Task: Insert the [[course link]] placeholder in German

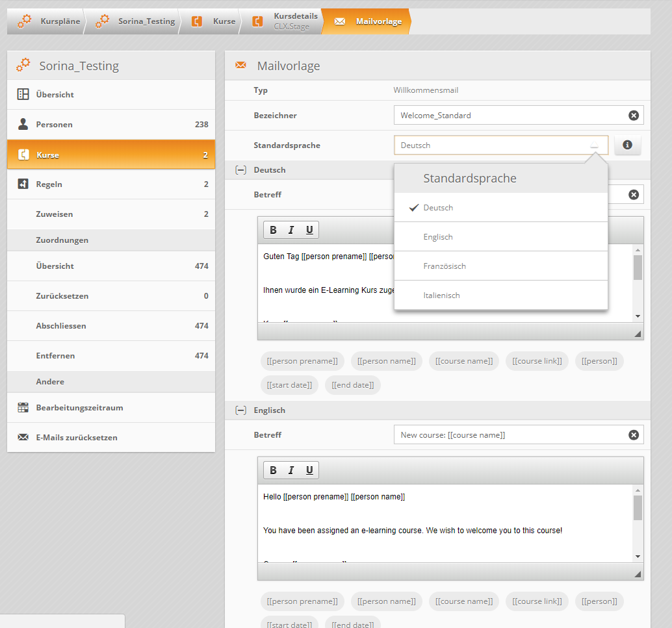Action: tap(537, 361)
